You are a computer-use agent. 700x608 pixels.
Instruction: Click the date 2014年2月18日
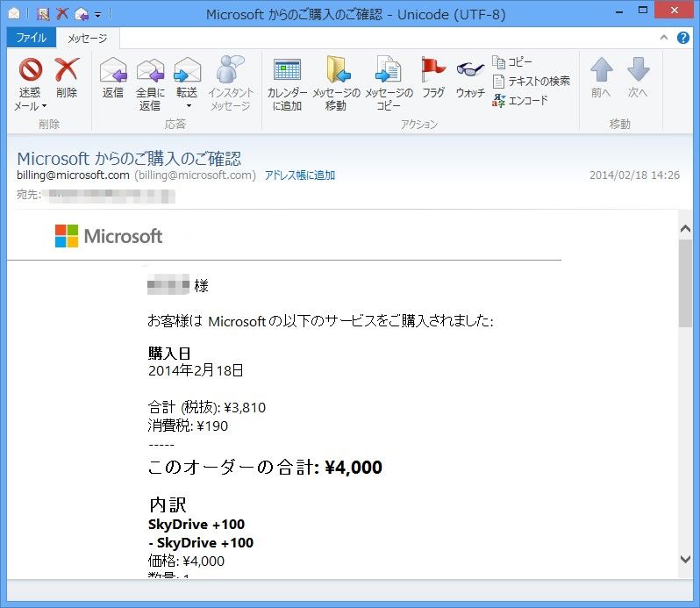(x=196, y=370)
